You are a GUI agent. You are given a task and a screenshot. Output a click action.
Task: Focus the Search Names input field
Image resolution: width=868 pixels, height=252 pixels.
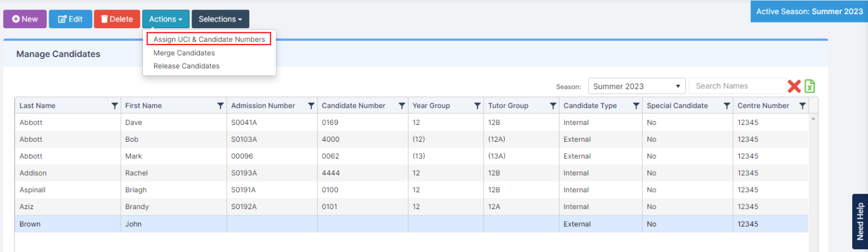click(737, 86)
